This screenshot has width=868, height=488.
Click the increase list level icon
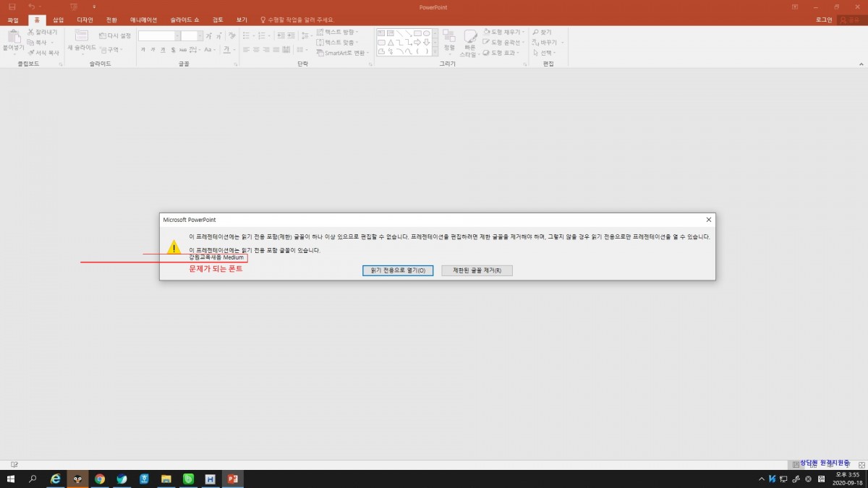click(x=291, y=35)
